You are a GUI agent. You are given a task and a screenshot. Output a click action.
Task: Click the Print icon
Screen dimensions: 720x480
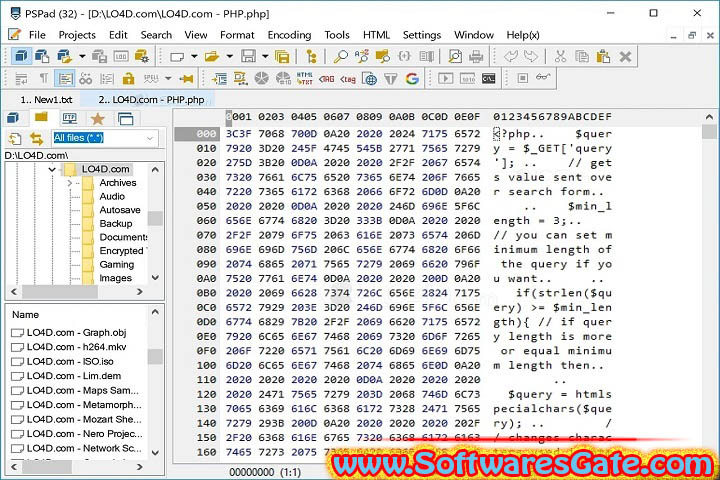click(476, 56)
